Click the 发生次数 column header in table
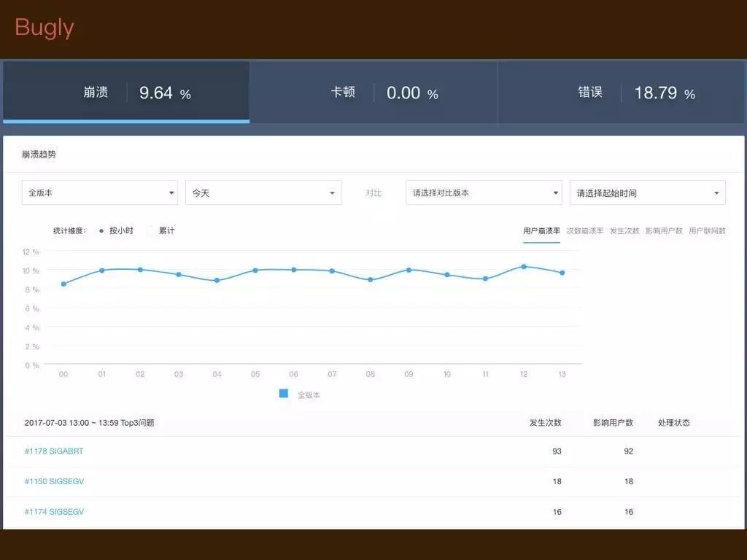The width and height of the screenshot is (747, 560). pyautogui.click(x=546, y=423)
